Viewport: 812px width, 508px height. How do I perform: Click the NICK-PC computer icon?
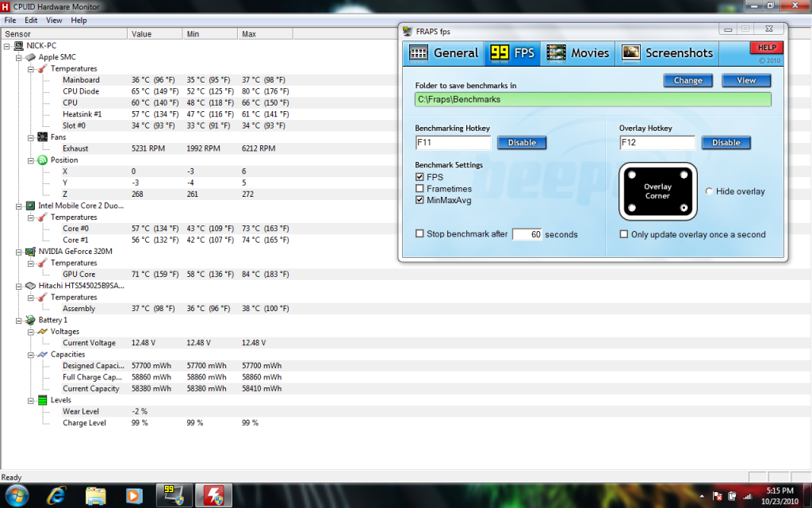tap(19, 45)
